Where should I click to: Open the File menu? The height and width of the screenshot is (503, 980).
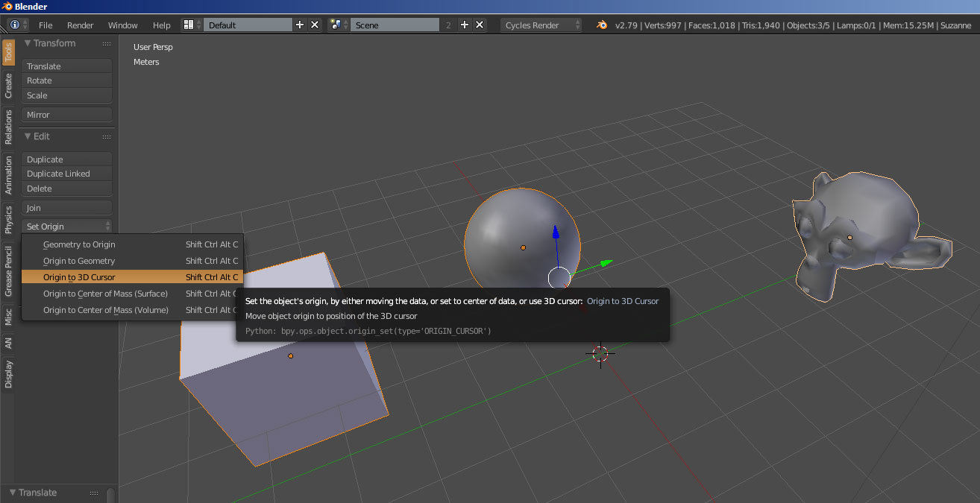45,25
